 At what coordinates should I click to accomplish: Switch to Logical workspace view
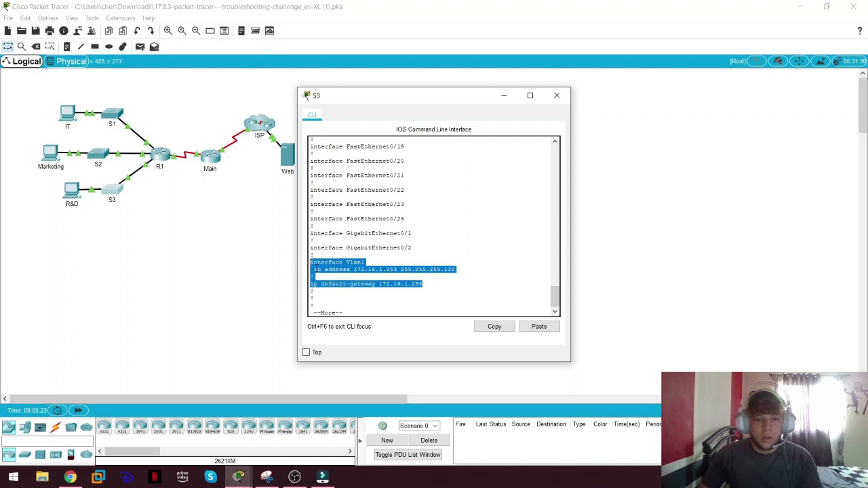point(21,62)
